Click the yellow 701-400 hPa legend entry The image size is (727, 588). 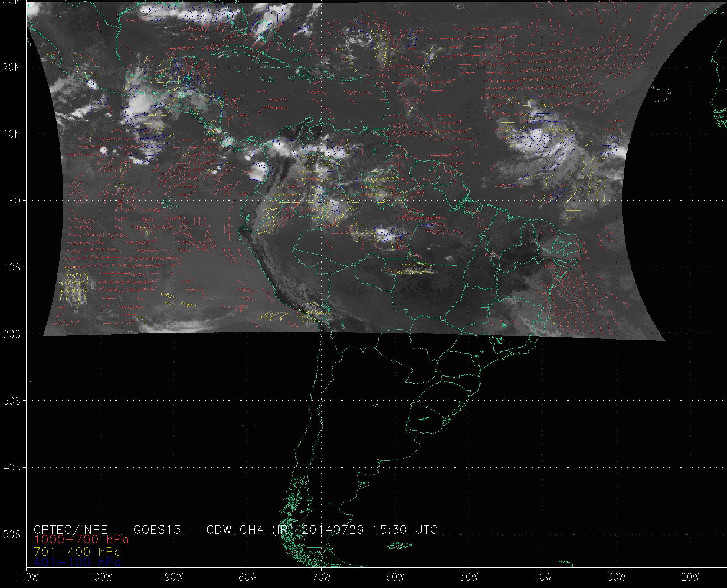(77, 551)
